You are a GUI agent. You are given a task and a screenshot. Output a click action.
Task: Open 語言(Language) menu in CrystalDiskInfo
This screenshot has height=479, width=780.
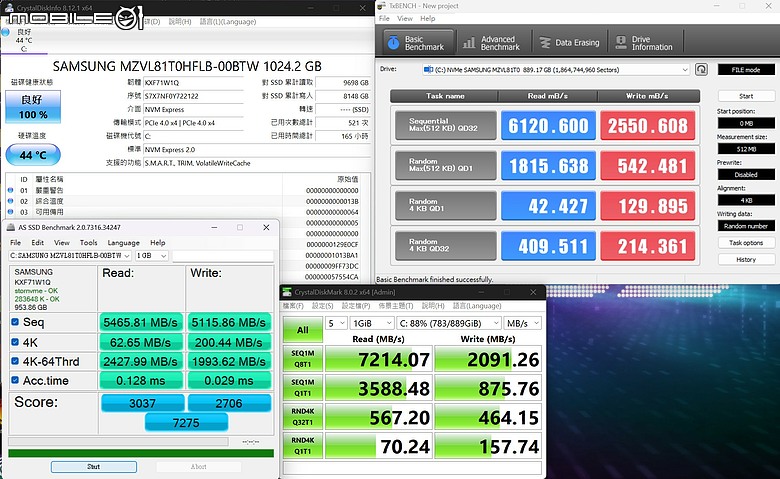click(x=228, y=22)
